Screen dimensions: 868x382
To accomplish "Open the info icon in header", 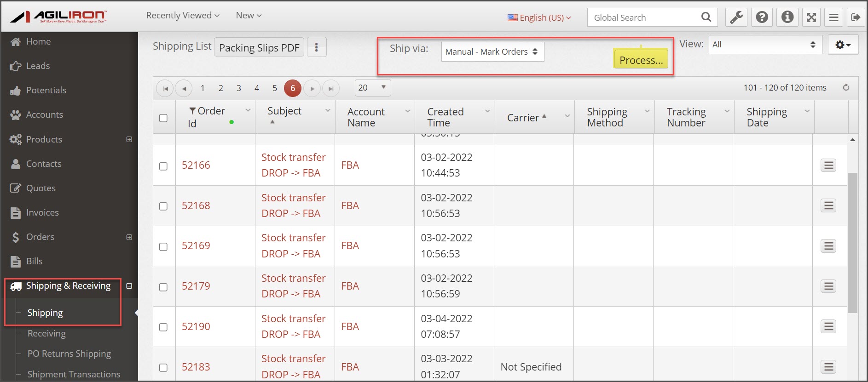I will (x=787, y=17).
